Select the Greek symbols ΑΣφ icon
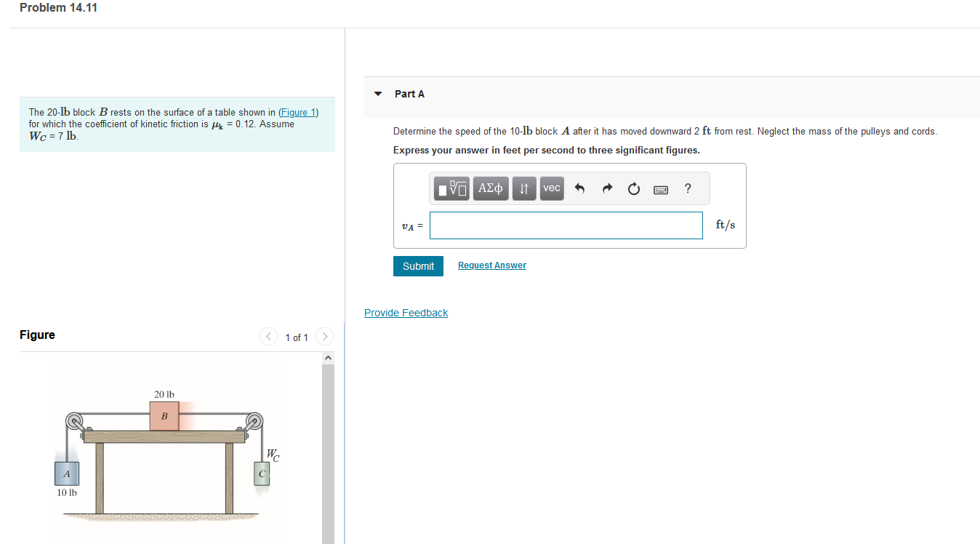 pyautogui.click(x=490, y=188)
